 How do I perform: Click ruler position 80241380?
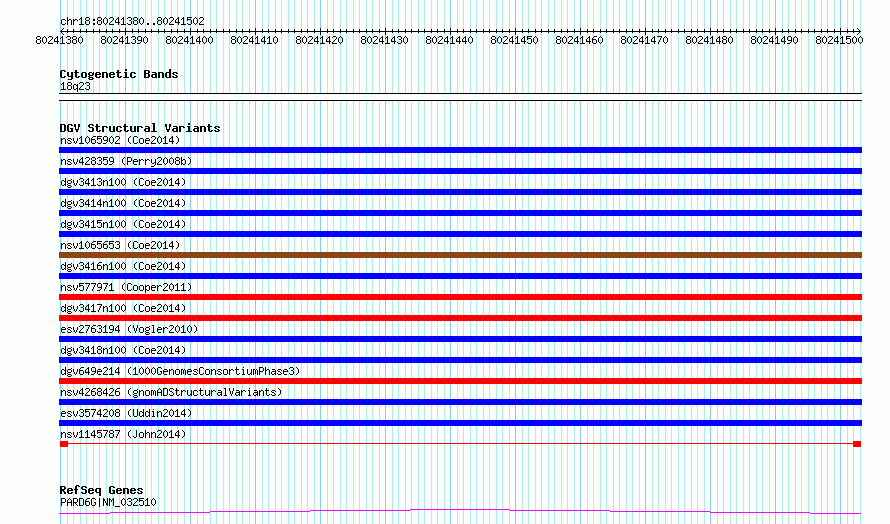(59, 40)
